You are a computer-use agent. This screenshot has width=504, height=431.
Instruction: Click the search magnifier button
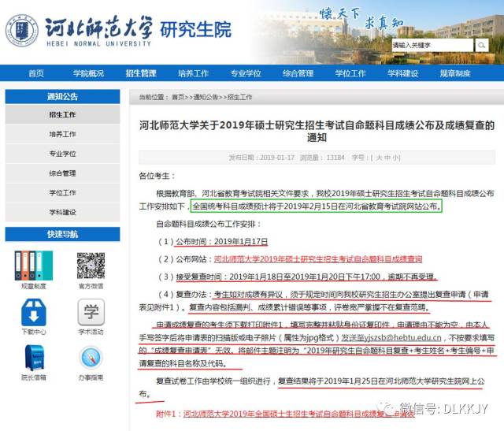point(481,46)
